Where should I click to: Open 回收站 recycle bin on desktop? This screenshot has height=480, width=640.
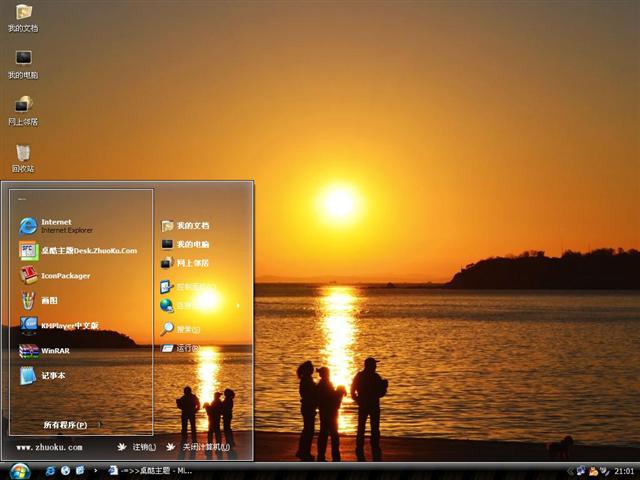pyautogui.click(x=23, y=156)
